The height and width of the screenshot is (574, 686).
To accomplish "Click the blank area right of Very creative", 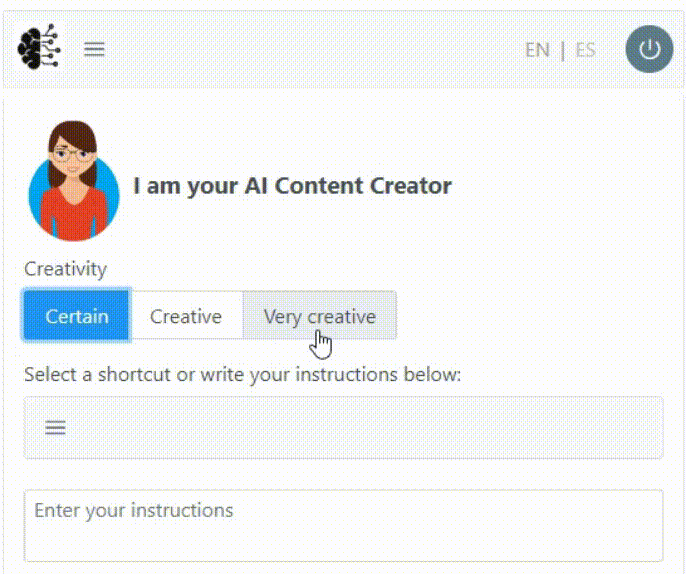I will click(x=530, y=316).
